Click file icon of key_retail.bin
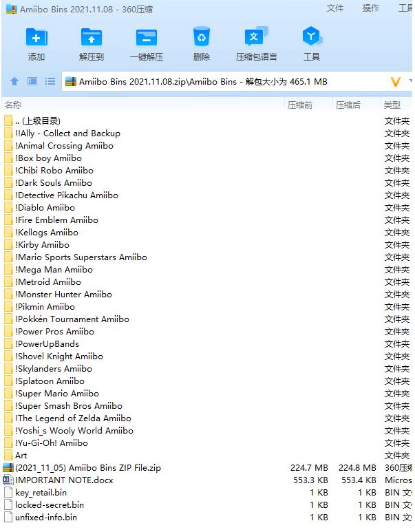415x532 pixels. coord(8,493)
